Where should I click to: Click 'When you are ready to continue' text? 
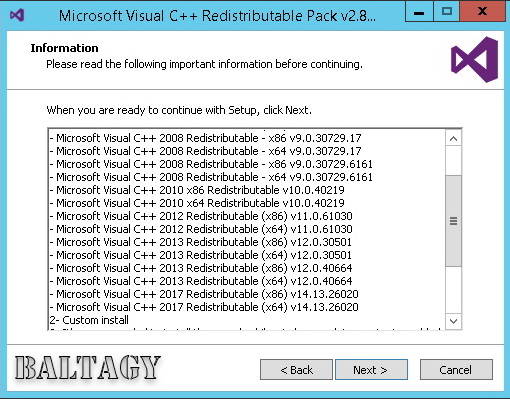[179, 110]
